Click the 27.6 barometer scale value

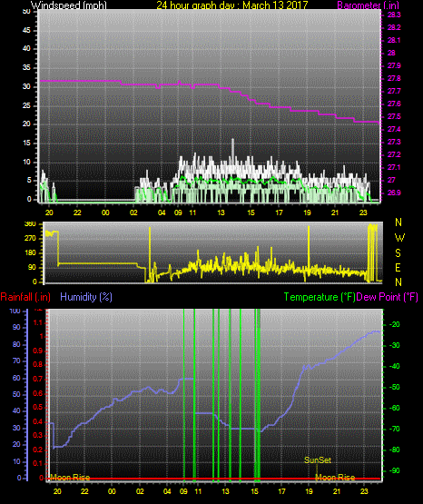click(x=394, y=104)
